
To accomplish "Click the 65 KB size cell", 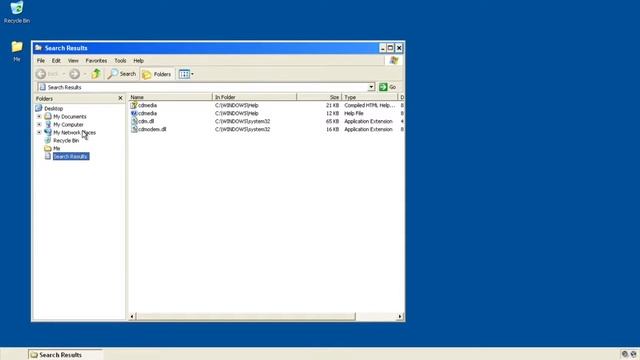I will pos(333,121).
